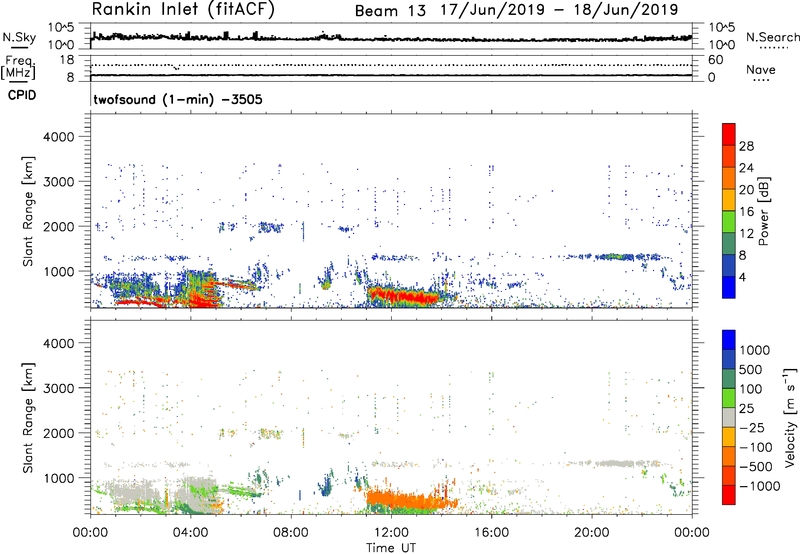Image resolution: width=800 pixels, height=554 pixels.
Task: Click the 'Beam 13' label
Action: pyautogui.click(x=390, y=11)
